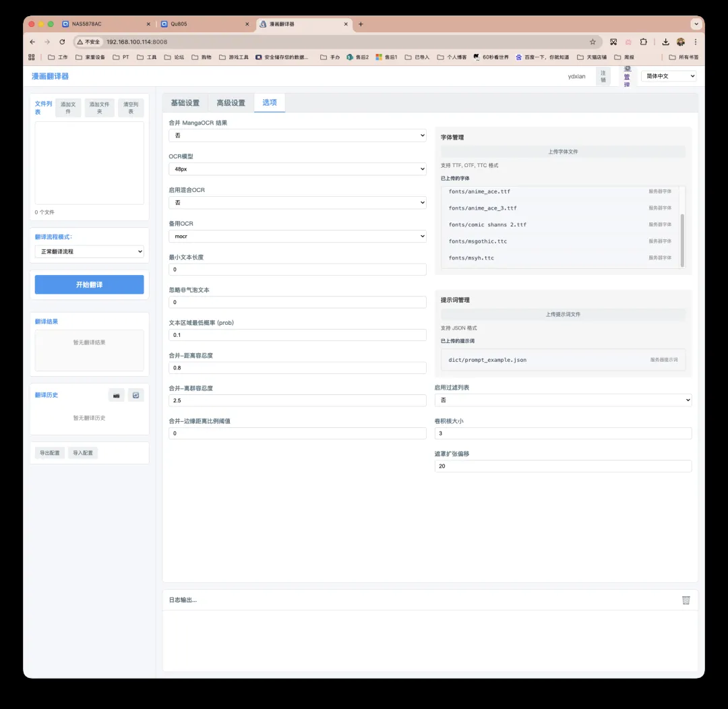Click the blue 开始翻译 button

pos(89,284)
